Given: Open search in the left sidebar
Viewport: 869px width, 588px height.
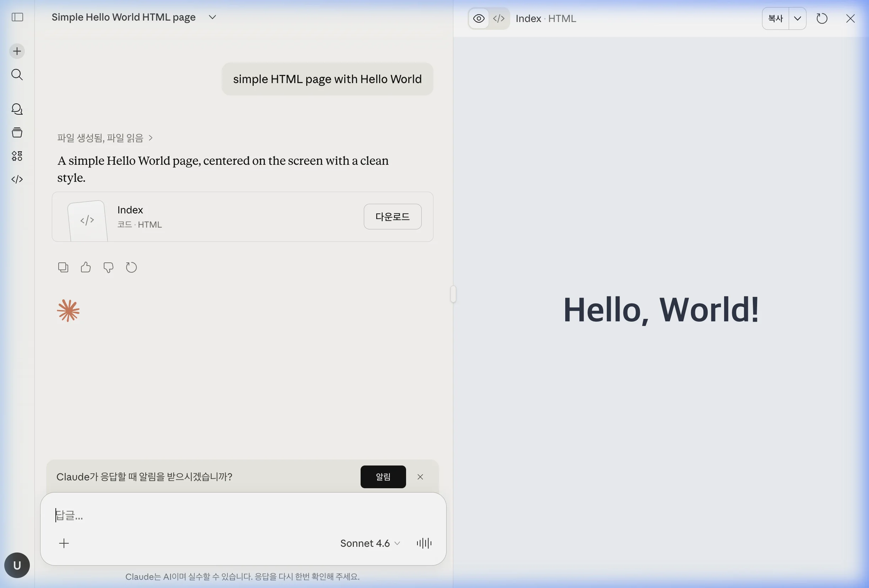Looking at the screenshot, I should click(17, 75).
